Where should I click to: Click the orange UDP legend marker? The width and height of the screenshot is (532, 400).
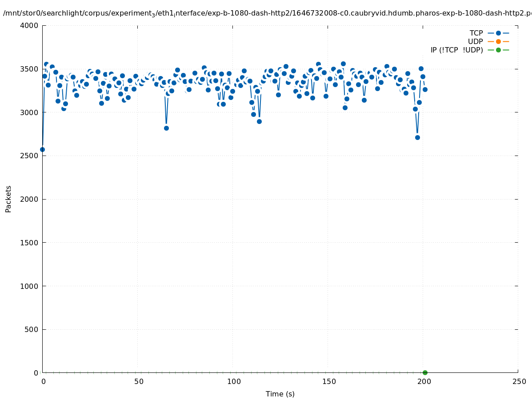tap(498, 41)
